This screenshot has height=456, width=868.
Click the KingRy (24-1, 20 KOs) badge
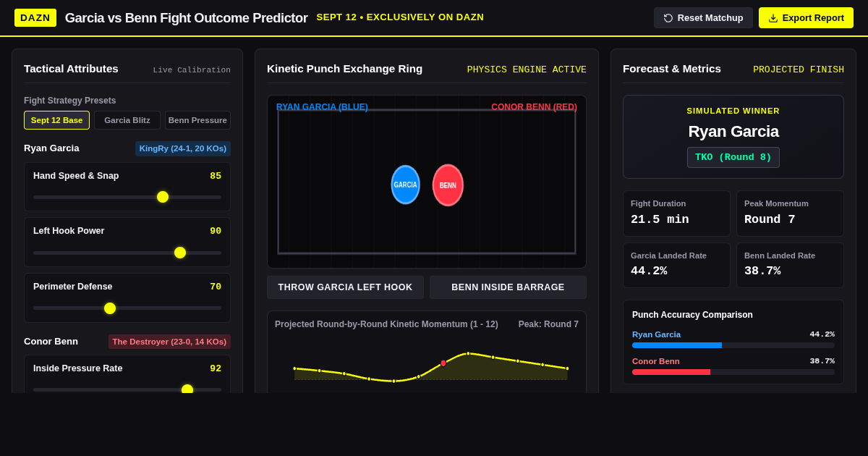[x=183, y=148]
